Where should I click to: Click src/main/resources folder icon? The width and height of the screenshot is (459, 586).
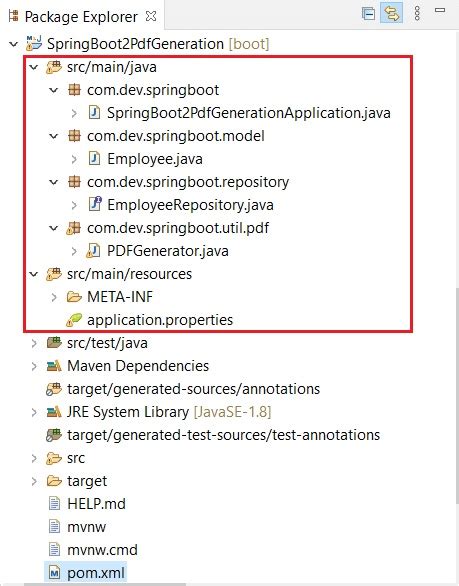[x=54, y=274]
